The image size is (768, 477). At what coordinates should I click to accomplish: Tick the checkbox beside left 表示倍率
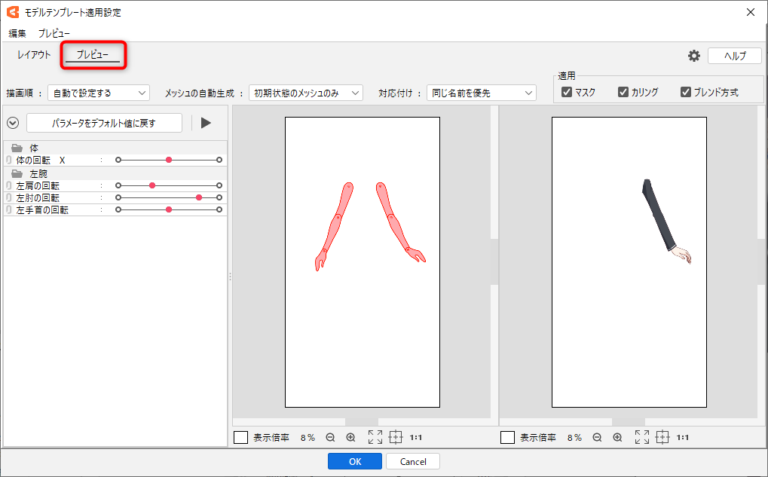pos(240,437)
